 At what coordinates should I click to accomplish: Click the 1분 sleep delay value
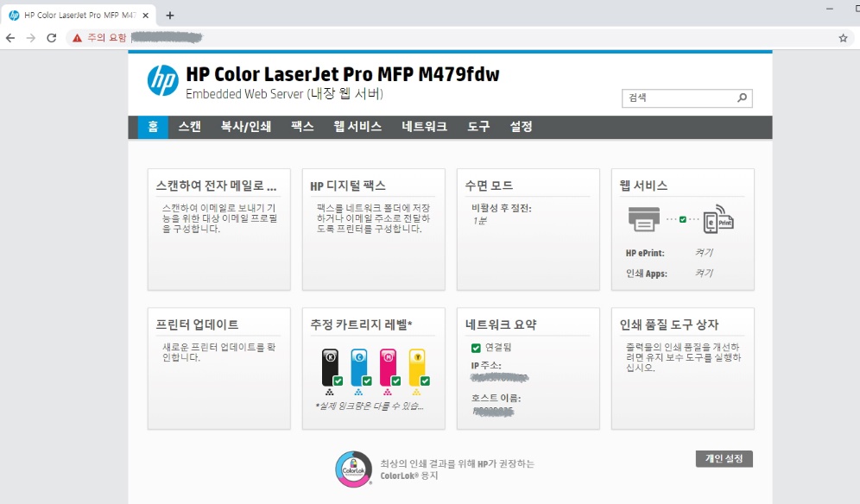tap(479, 220)
